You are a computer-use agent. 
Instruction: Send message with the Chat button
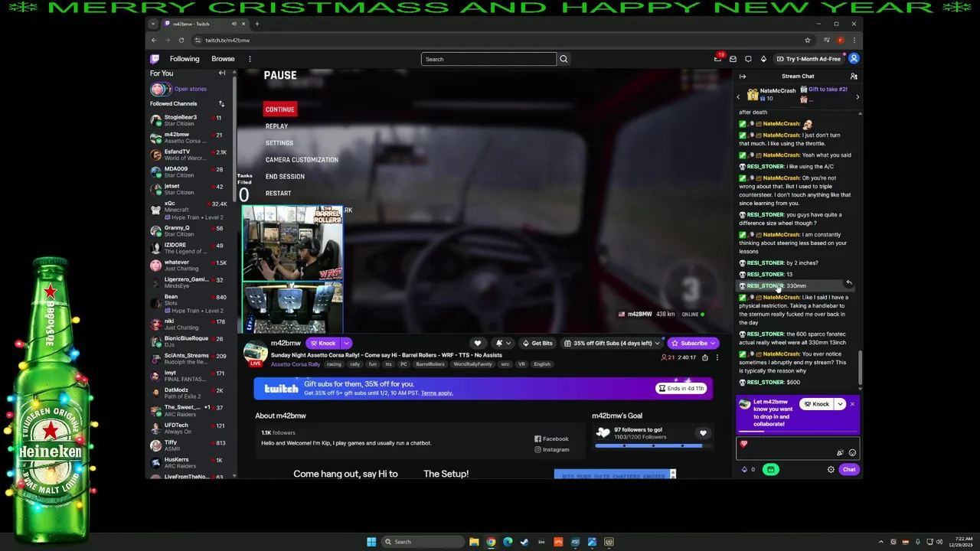848,470
